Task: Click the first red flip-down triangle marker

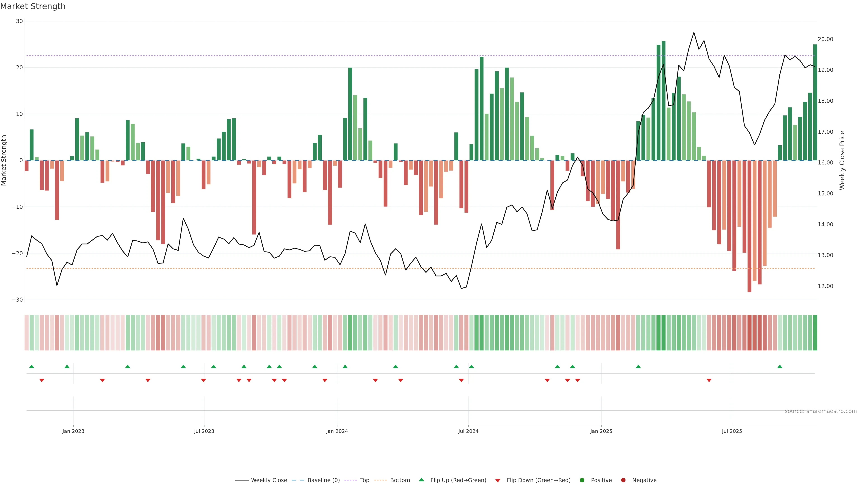Action: coord(42,380)
